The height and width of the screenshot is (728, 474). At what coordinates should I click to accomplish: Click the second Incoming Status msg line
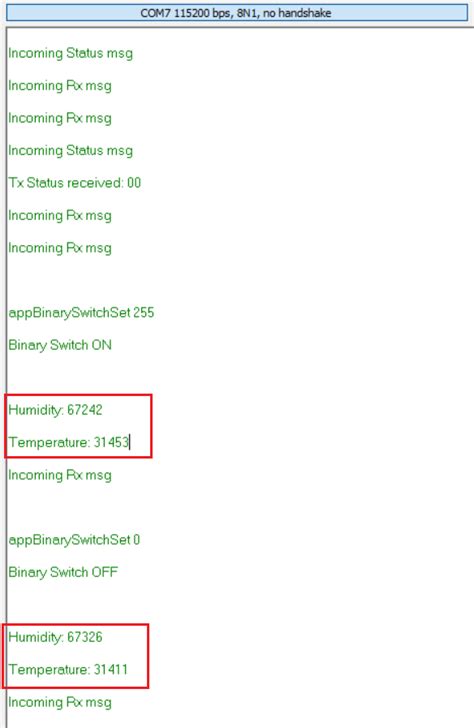[71, 151]
